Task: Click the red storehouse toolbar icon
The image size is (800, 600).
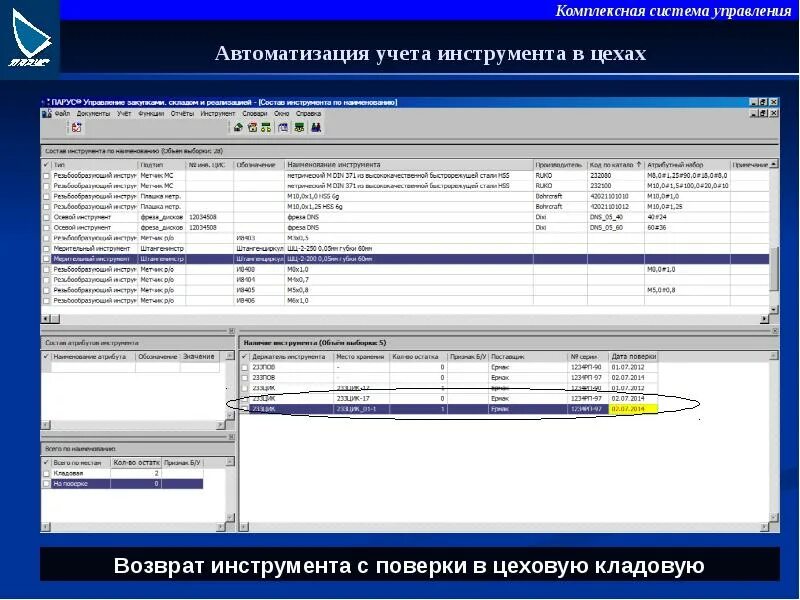Action: click(x=252, y=128)
